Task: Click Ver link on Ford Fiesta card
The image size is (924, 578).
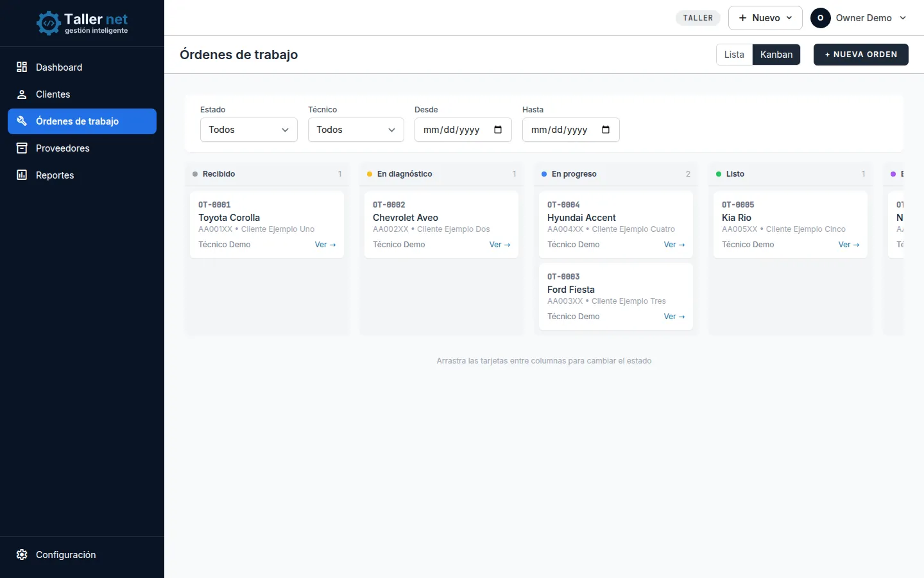Action: (674, 317)
